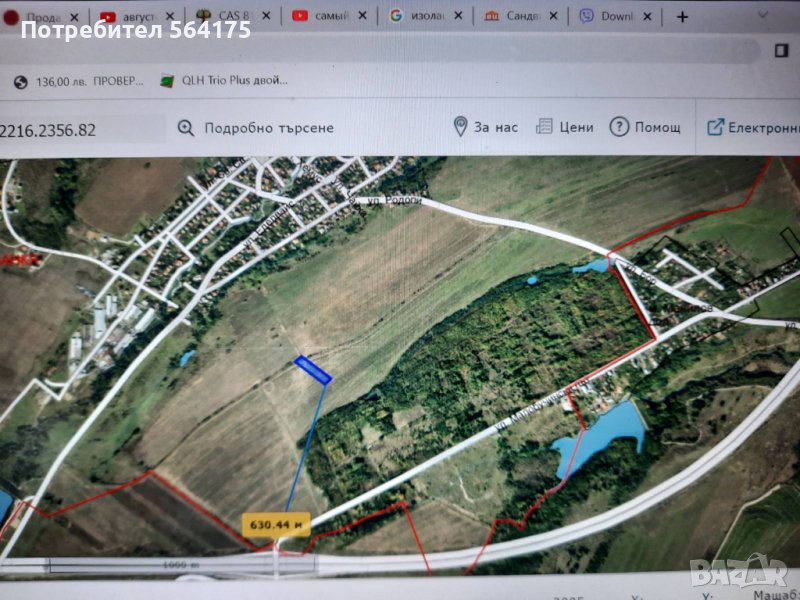Click the 'Подробно търсене' search link
This screenshot has width=800, height=600.
coord(268,128)
